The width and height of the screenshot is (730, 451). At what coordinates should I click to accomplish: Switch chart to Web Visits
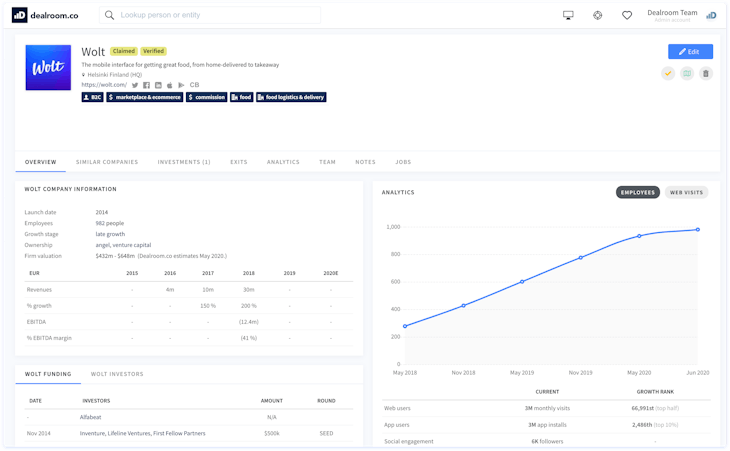click(x=686, y=192)
